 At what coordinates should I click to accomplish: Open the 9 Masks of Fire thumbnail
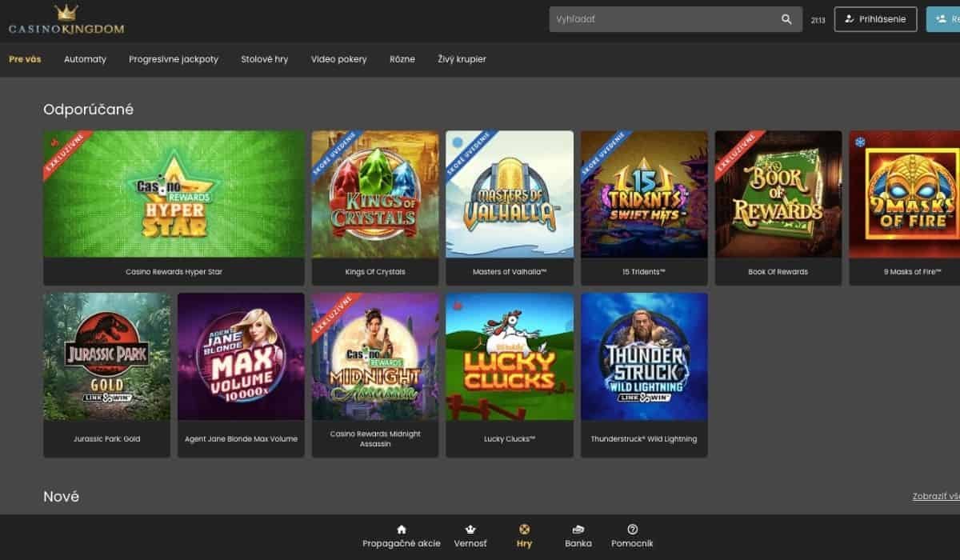(905, 194)
